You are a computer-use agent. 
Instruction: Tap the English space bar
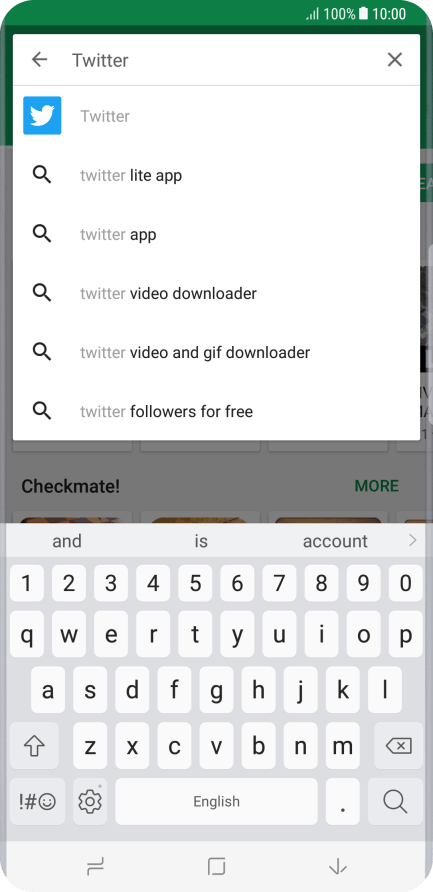coord(216,802)
